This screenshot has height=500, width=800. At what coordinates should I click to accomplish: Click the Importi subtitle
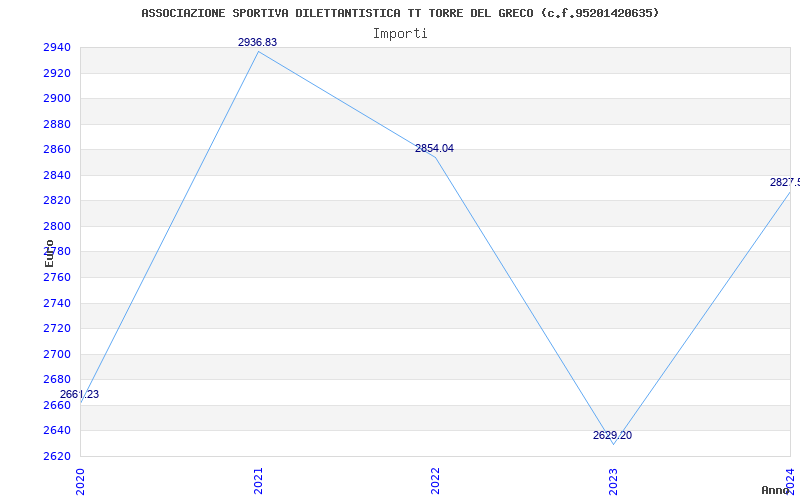[400, 34]
